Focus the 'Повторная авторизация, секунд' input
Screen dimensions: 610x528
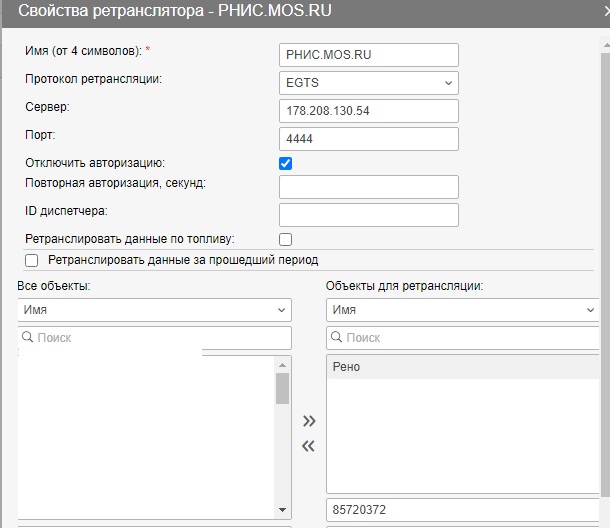368,187
